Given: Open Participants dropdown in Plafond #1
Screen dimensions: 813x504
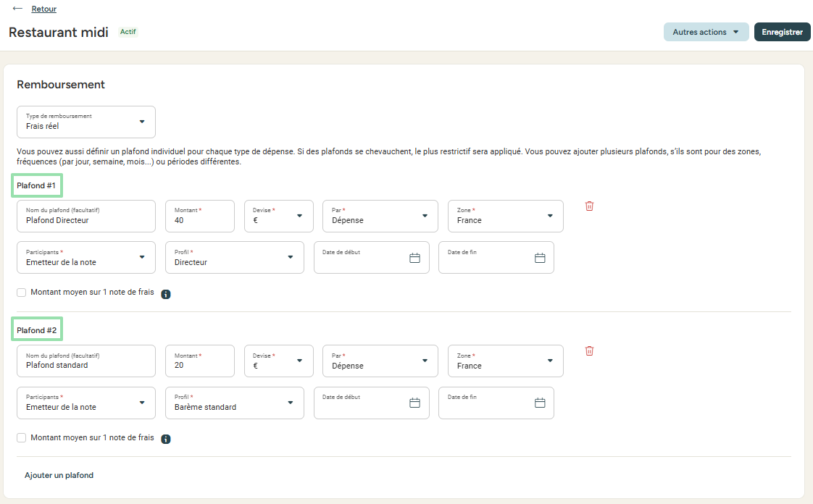Looking at the screenshot, I should click(86, 258).
